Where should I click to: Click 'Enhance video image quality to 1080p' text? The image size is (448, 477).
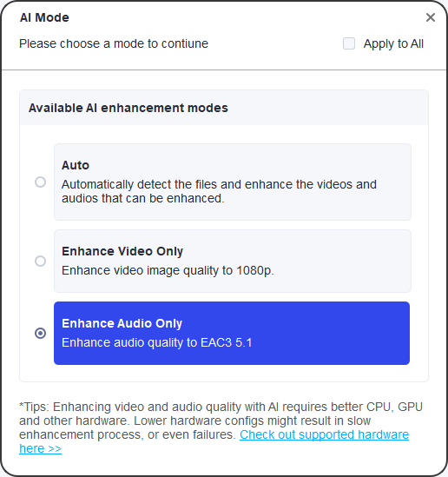[x=168, y=270]
